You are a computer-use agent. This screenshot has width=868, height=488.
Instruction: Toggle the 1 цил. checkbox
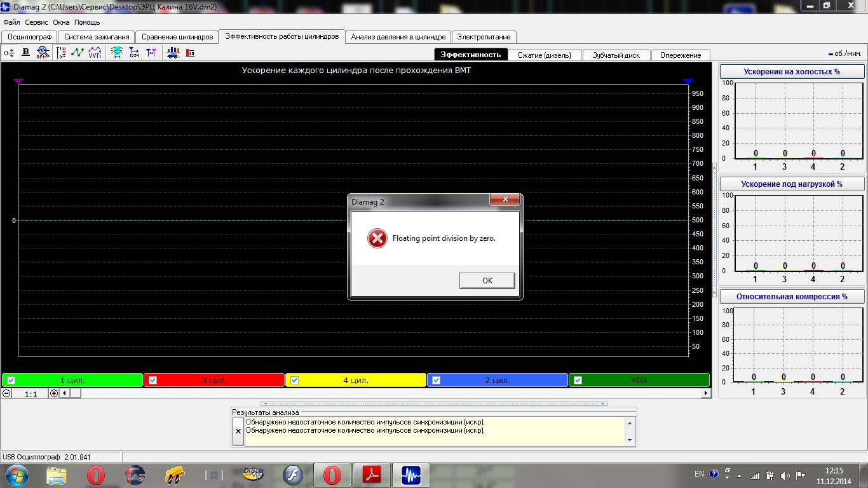tap(11, 381)
